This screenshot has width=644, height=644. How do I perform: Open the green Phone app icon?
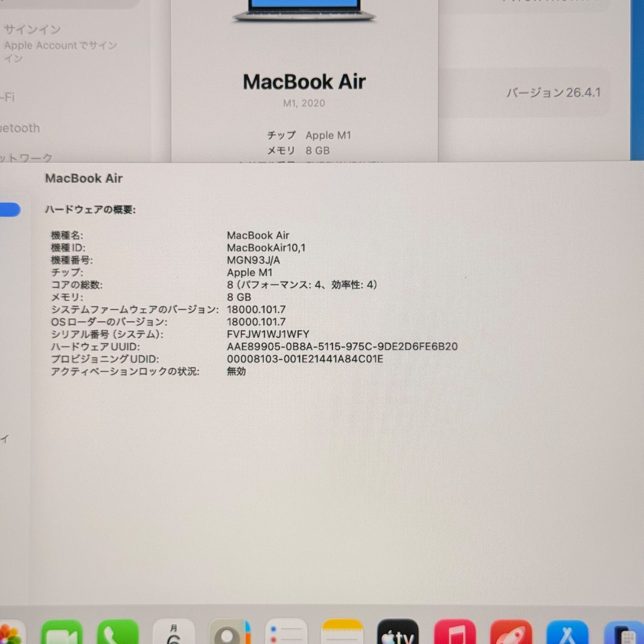click(x=118, y=632)
